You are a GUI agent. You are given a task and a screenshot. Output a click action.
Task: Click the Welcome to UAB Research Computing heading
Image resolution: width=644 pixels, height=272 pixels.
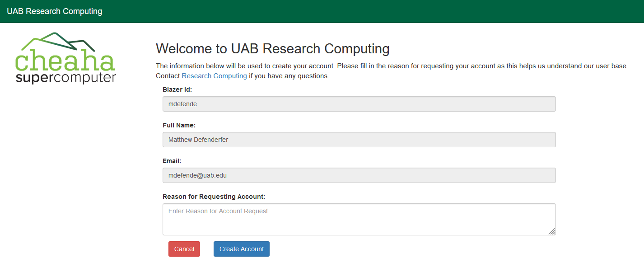point(272,49)
